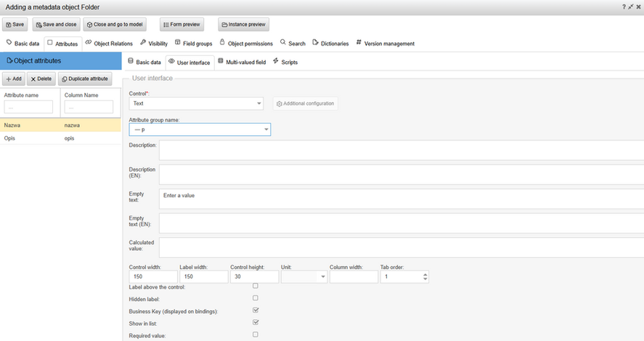
Task: Open the Visibility tab
Action: (154, 43)
